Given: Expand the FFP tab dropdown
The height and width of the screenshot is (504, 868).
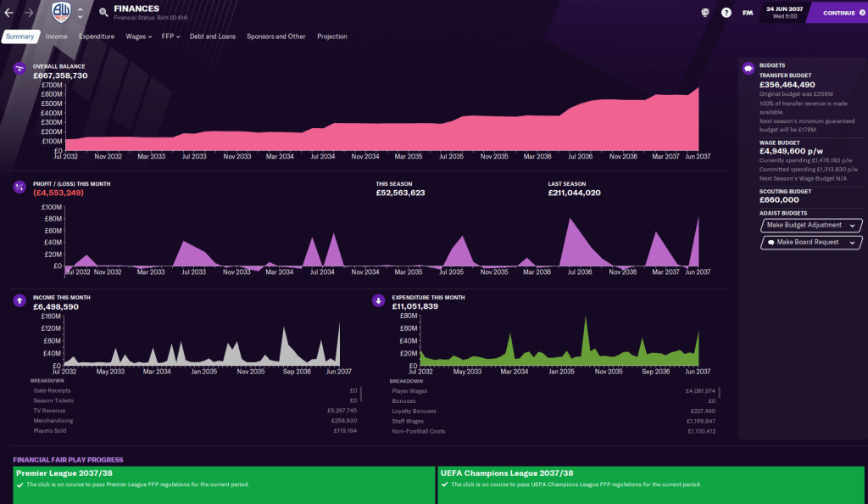Looking at the screenshot, I should pos(170,36).
